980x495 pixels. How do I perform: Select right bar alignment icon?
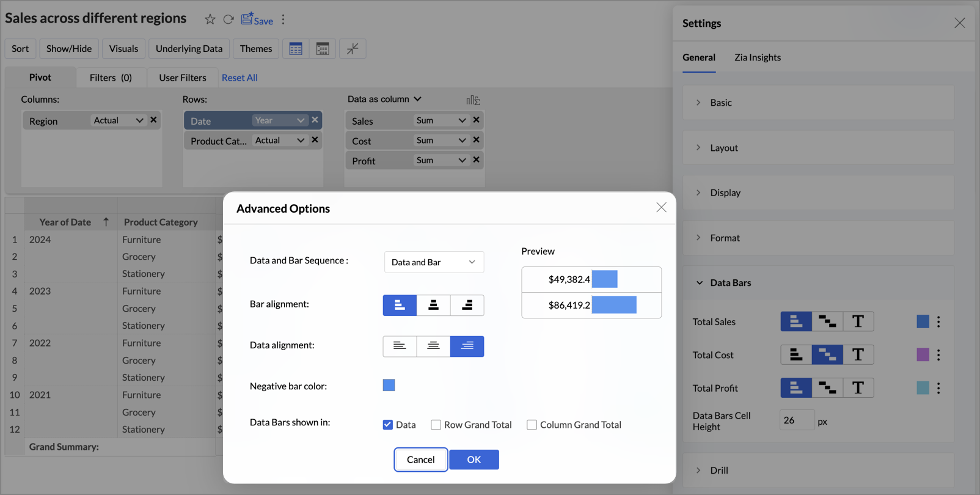coord(467,305)
